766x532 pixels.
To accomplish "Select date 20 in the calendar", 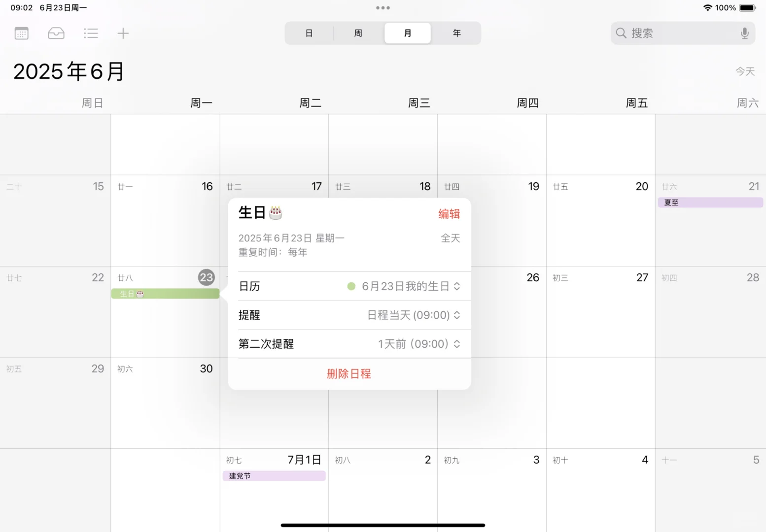I will pos(642,187).
